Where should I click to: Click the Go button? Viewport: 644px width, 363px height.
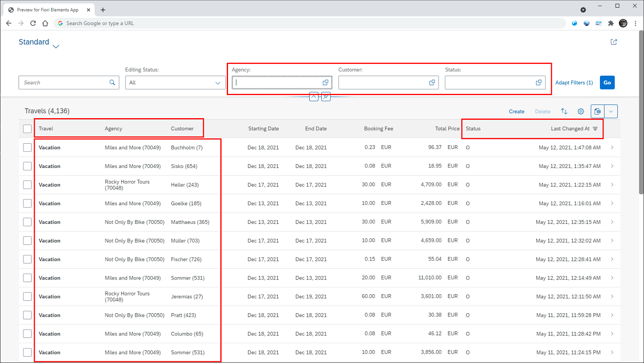[x=607, y=83]
